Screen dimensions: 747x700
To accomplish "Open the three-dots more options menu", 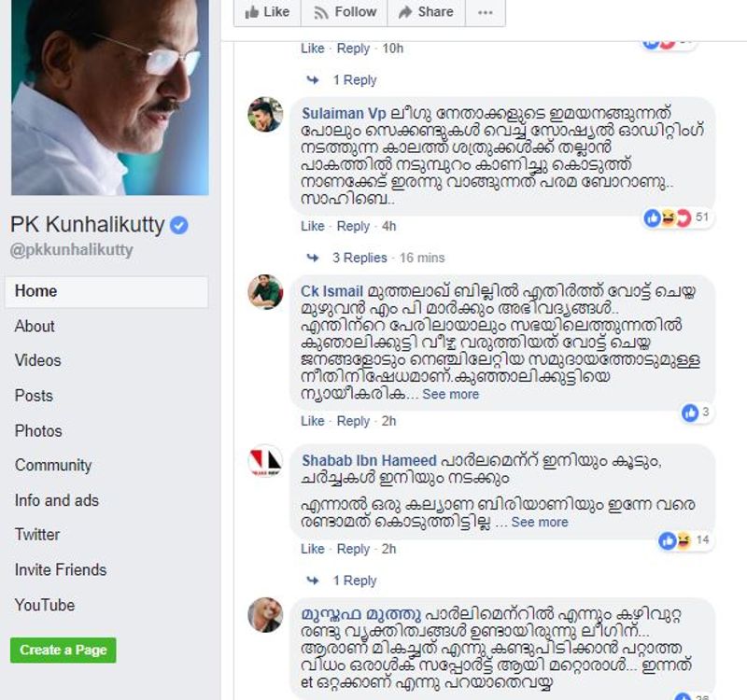I will 485,12.
